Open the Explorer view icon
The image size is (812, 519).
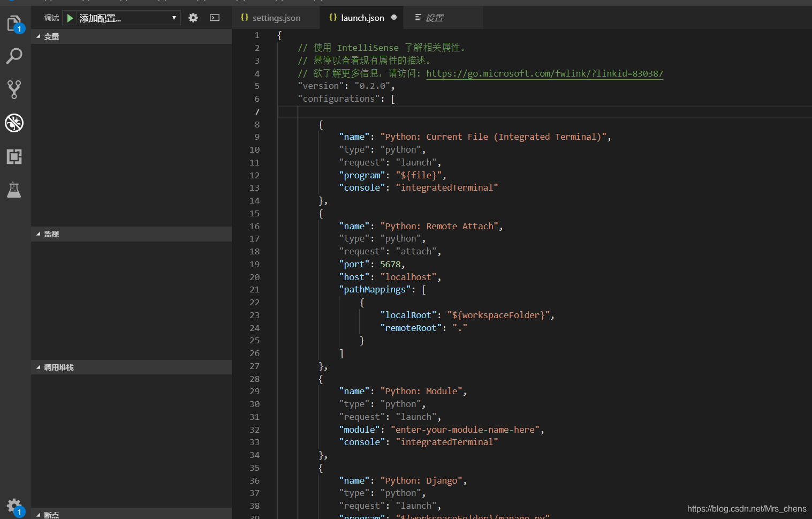14,24
